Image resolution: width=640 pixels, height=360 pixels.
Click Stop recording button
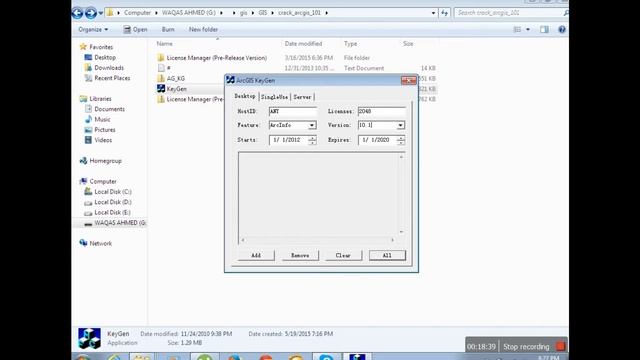click(x=534, y=347)
